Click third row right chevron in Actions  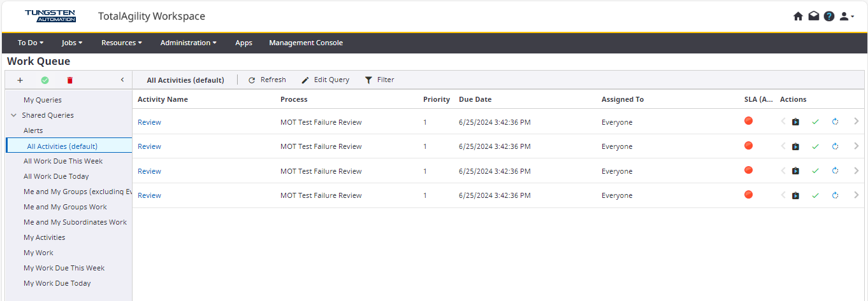[x=857, y=170]
